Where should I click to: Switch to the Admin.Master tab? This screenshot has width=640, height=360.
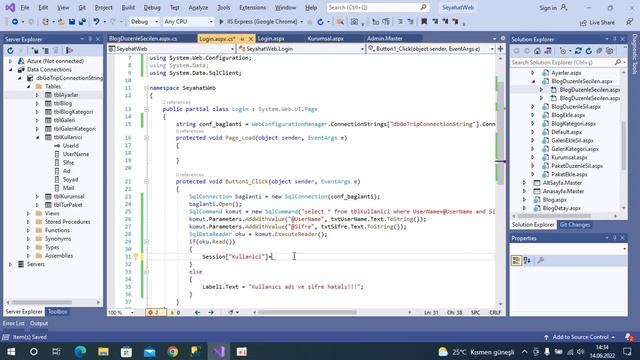(384, 38)
